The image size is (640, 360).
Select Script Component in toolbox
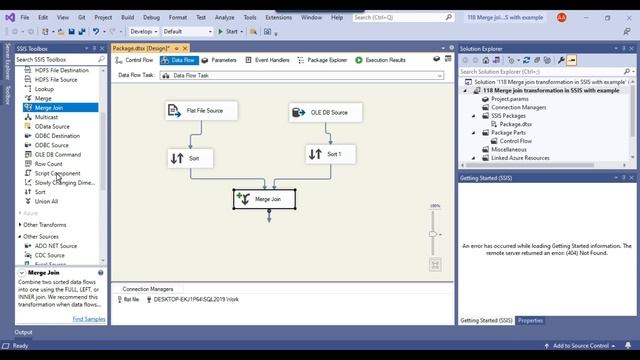pos(57,173)
